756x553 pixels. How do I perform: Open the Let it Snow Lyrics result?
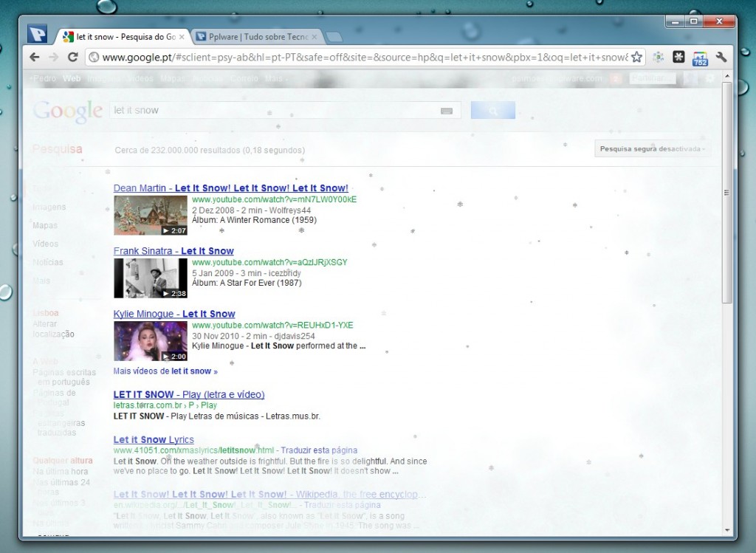(154, 440)
